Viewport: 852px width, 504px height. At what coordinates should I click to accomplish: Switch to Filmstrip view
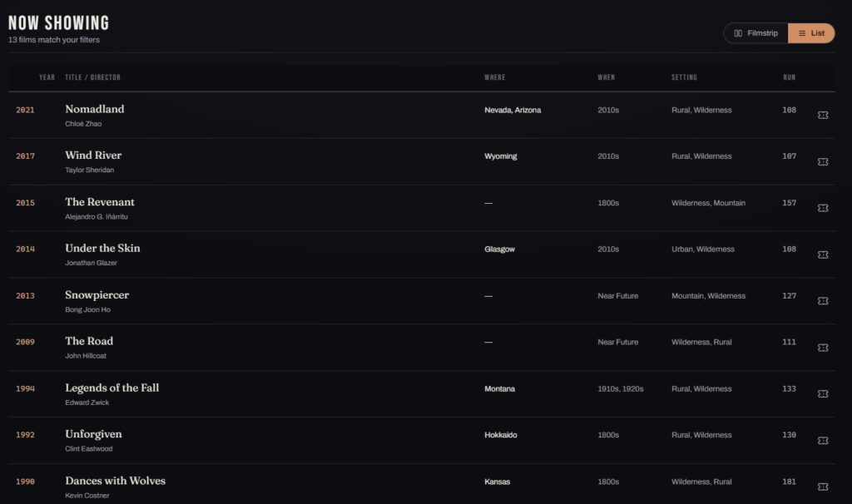point(755,33)
